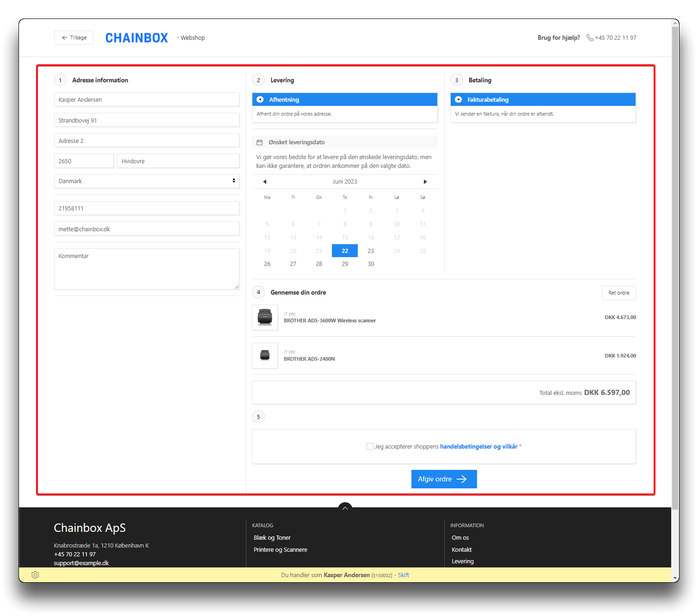The height and width of the screenshot is (616, 698).
Task: Open the Levering footer link
Action: click(x=463, y=561)
